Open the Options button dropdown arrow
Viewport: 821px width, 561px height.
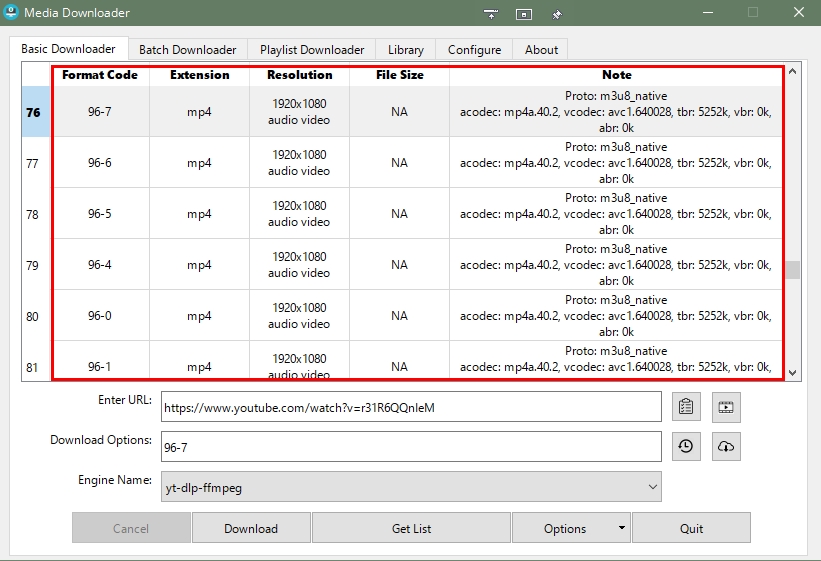(x=621, y=528)
